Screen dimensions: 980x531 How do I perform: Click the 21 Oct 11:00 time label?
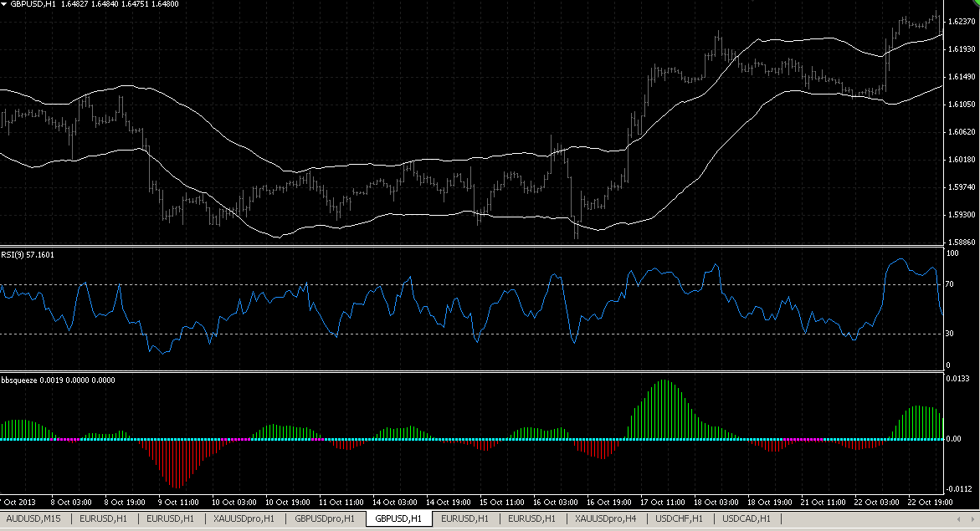(824, 503)
